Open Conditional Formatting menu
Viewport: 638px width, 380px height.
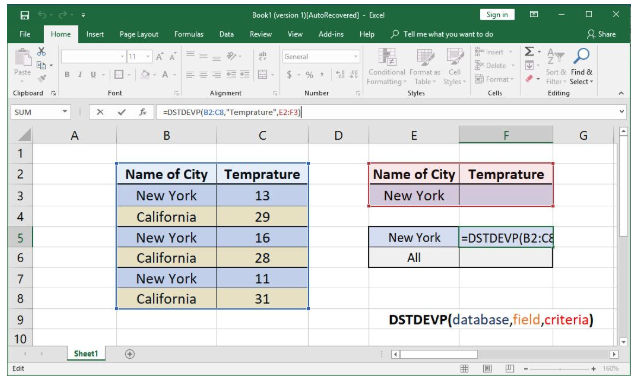[x=387, y=66]
